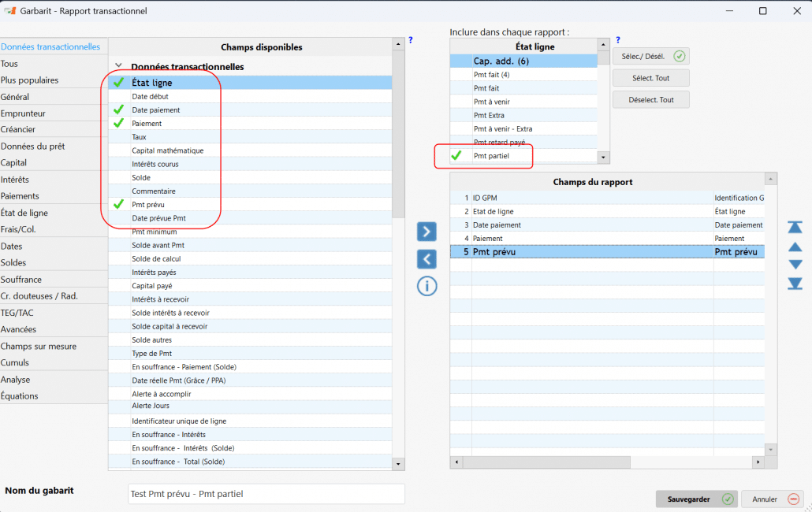
Task: Edit the Nom du gabarit text field
Action: click(x=266, y=494)
